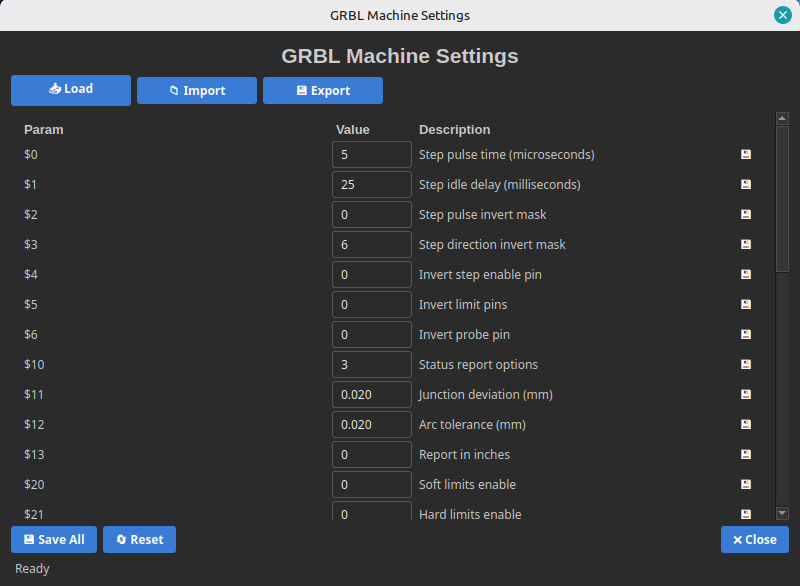Select the "Step pulse time (microseconds)" description
800x586 pixels.
click(507, 155)
